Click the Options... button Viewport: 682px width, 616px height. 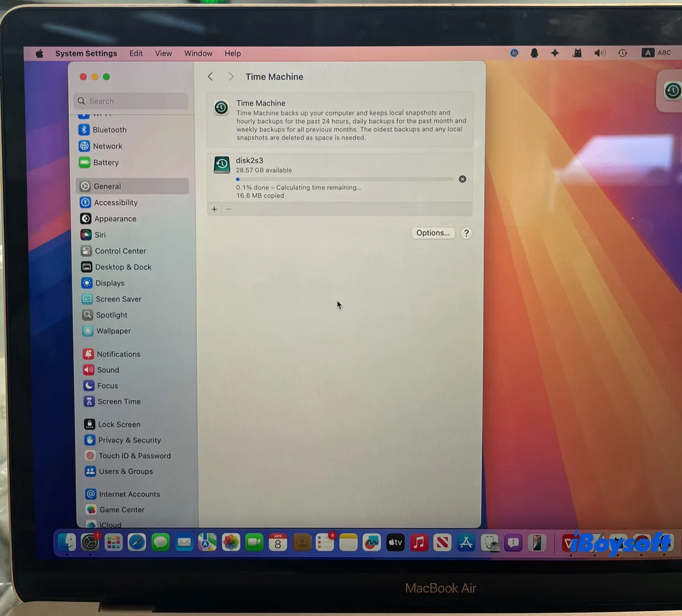coord(433,232)
